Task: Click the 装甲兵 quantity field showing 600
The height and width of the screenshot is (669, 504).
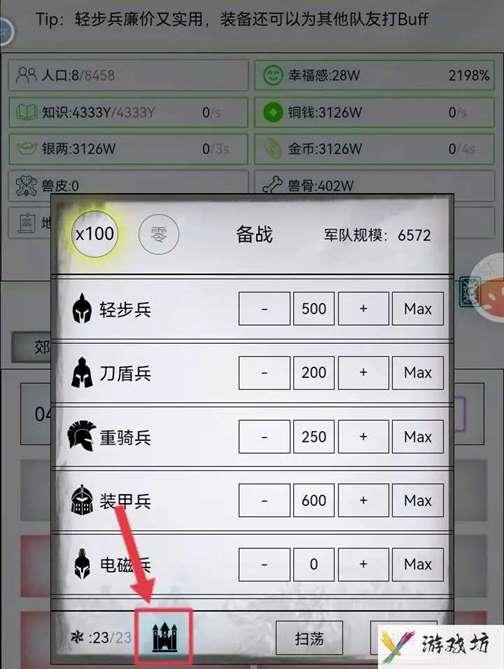Action: pos(314,500)
